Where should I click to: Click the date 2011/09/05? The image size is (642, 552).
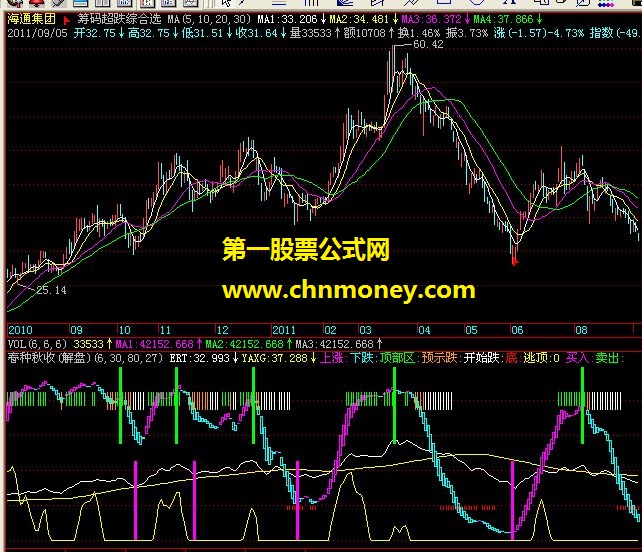click(37, 33)
